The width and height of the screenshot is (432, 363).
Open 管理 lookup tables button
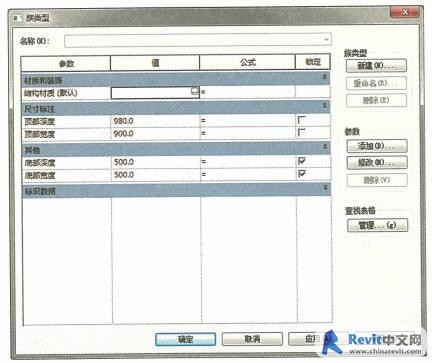point(377,225)
